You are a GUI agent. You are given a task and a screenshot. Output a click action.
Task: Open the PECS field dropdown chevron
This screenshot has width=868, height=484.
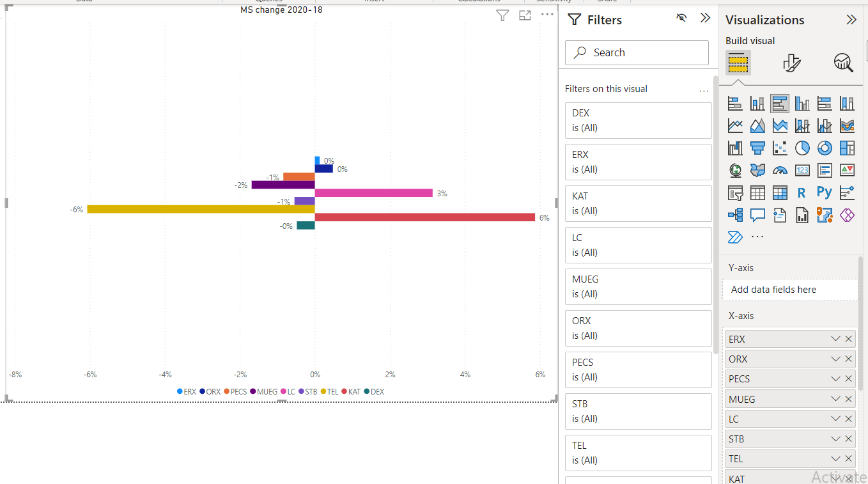point(835,379)
